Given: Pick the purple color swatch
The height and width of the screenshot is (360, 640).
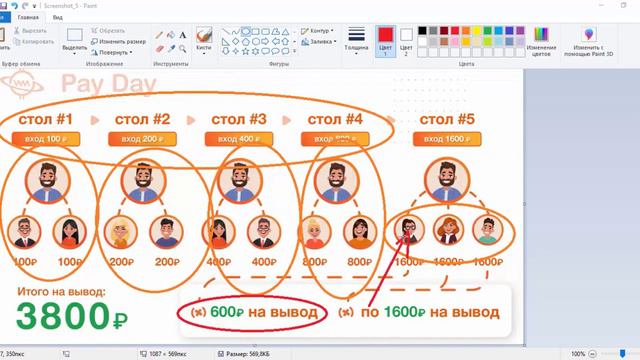Looking at the screenshot, I should point(520,31).
